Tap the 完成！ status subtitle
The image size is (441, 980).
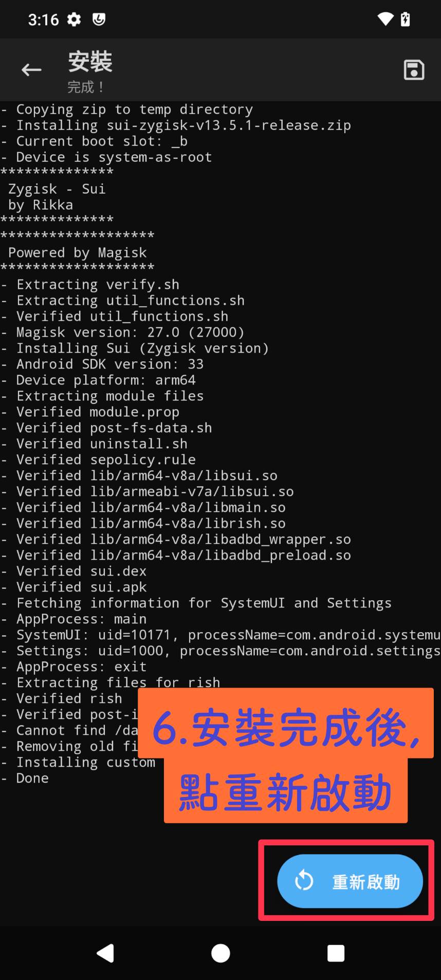pos(85,87)
